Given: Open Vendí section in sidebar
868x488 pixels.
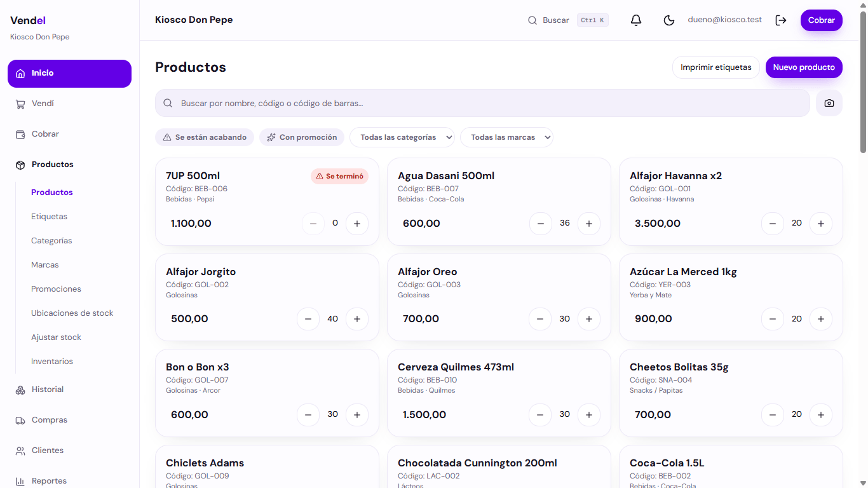Looking at the screenshot, I should click(69, 104).
